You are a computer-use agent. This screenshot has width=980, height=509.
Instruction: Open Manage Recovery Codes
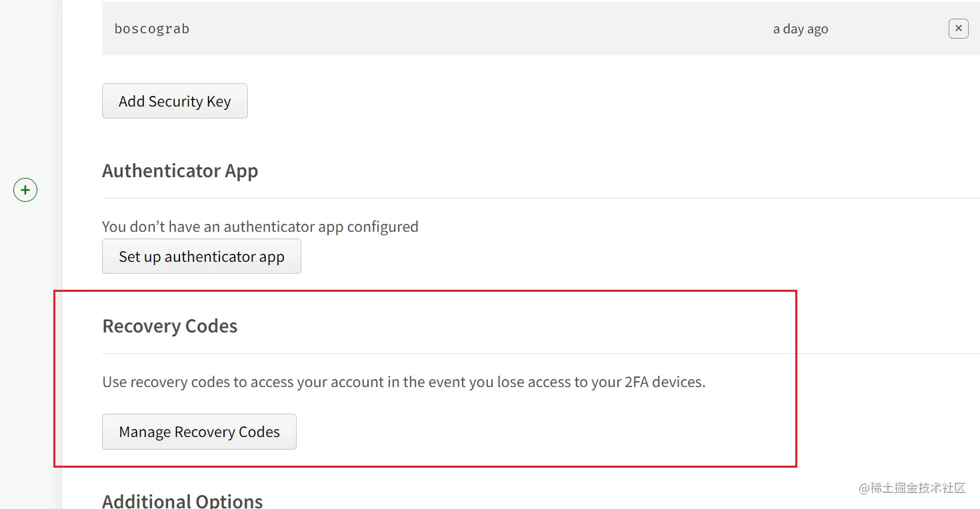tap(199, 432)
